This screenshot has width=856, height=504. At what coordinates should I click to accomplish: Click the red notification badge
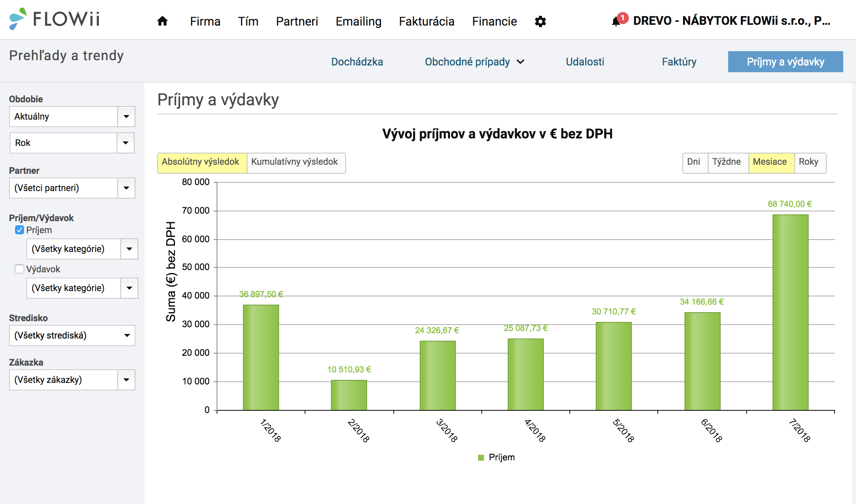[x=623, y=18]
